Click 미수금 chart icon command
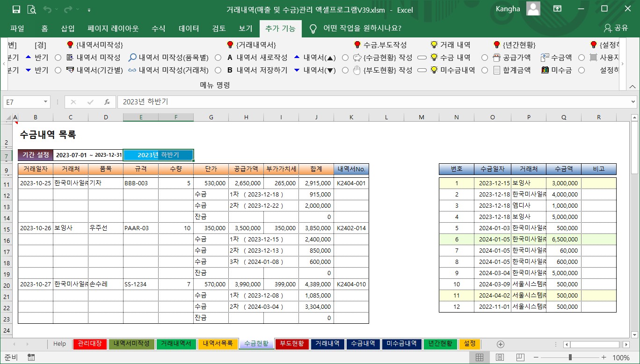 pyautogui.click(x=556, y=70)
